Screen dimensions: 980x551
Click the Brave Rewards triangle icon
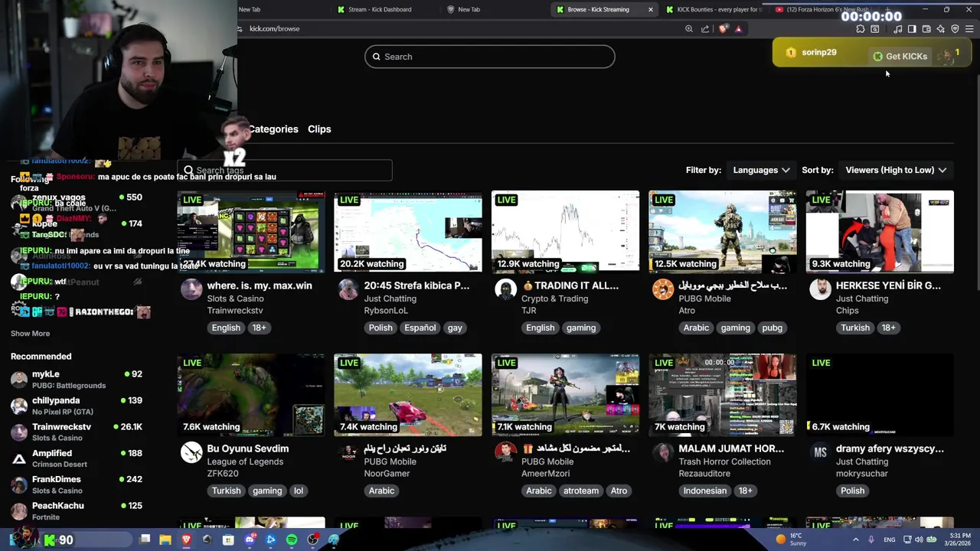[739, 29]
